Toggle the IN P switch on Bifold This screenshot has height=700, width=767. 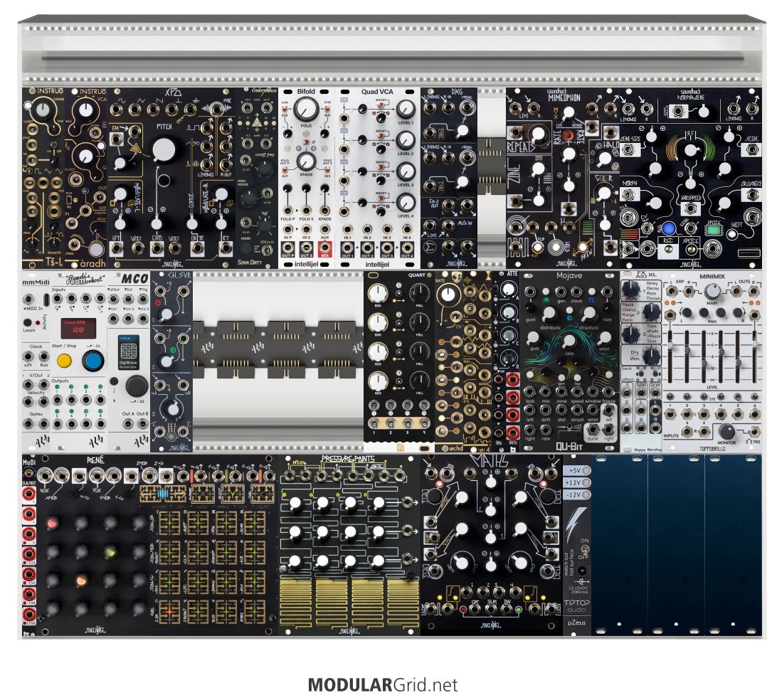tap(285, 169)
